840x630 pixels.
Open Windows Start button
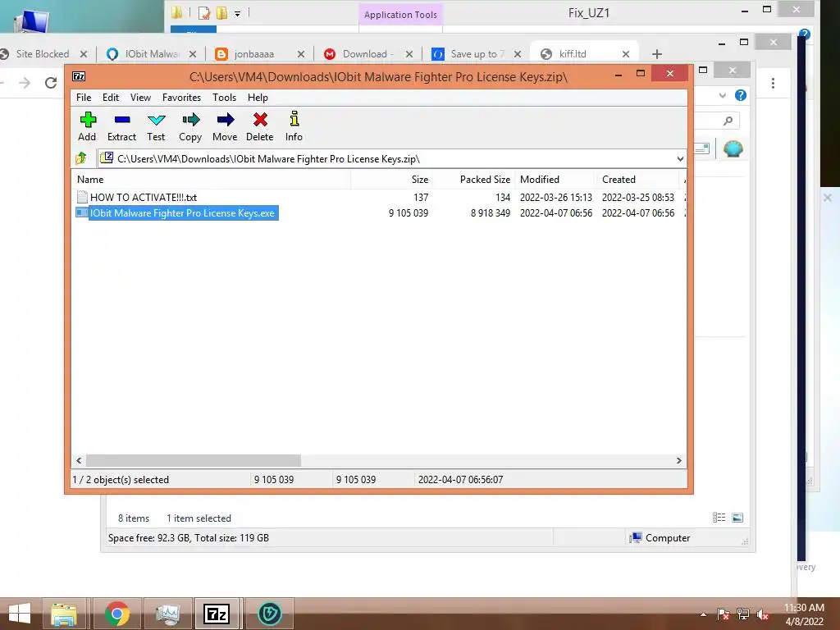click(x=20, y=614)
